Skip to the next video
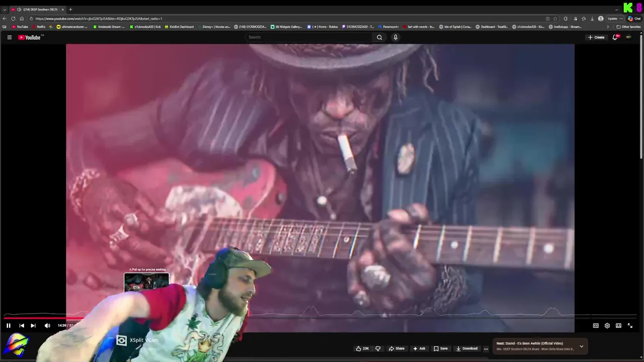Image resolution: width=644 pixels, height=362 pixels. [x=33, y=326]
